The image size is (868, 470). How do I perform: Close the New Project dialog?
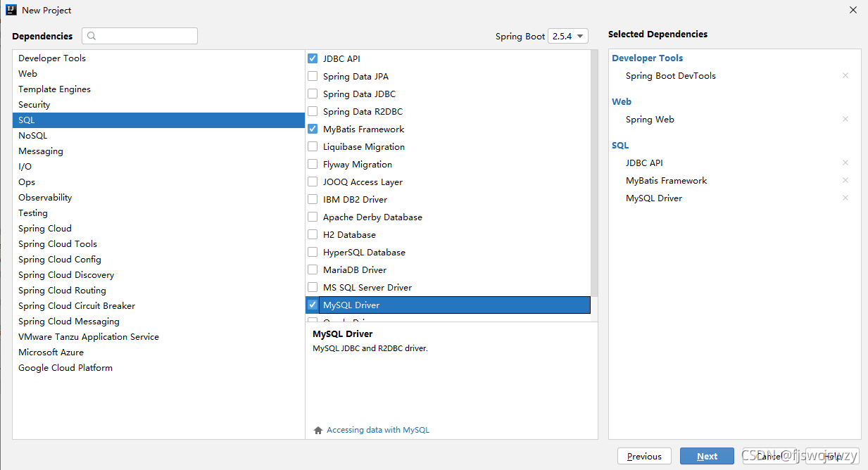pyautogui.click(x=853, y=10)
